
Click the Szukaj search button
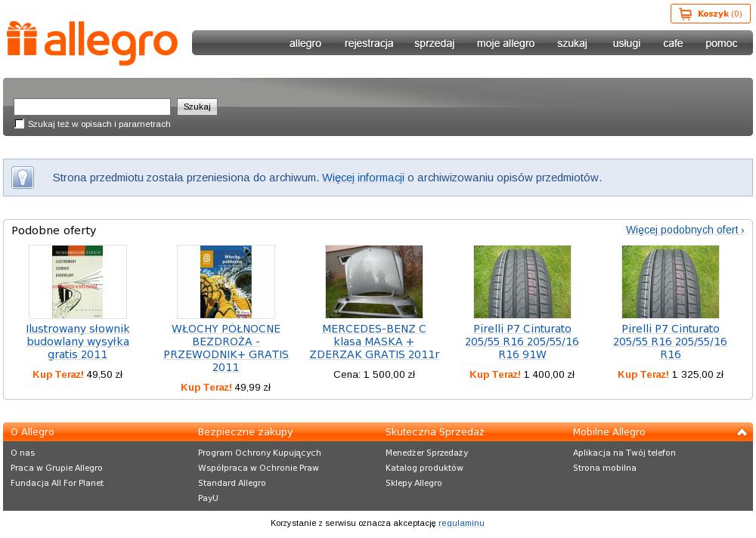coord(197,107)
